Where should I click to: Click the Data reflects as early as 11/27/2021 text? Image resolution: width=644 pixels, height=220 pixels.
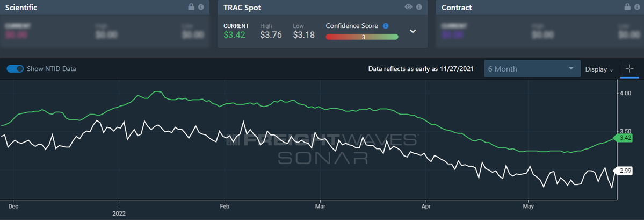tap(421, 69)
